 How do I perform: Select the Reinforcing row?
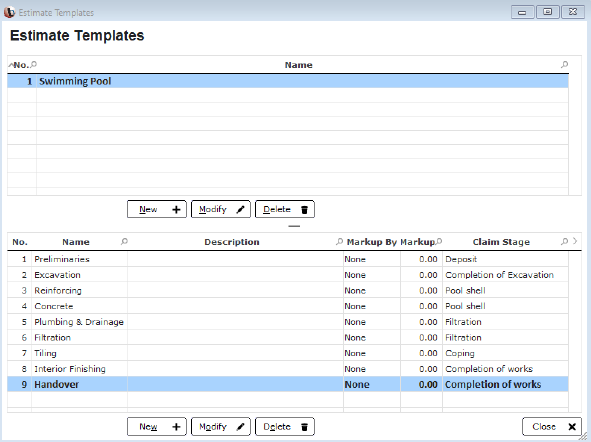click(x=288, y=291)
